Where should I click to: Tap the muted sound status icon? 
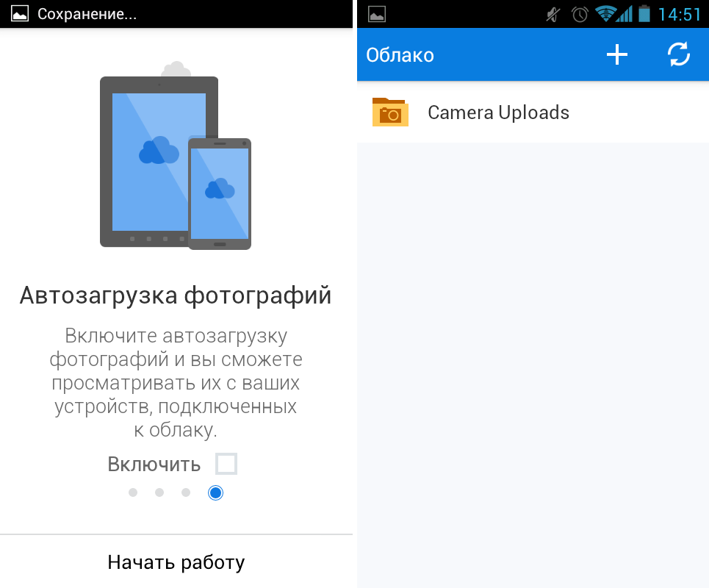[x=554, y=14]
